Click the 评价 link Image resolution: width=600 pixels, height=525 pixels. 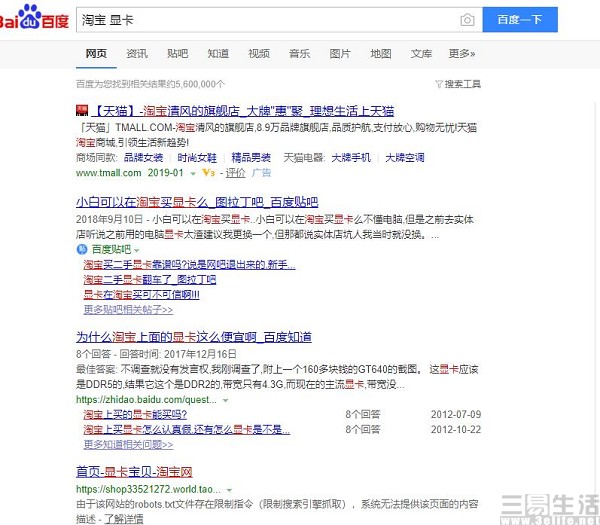click(x=235, y=173)
